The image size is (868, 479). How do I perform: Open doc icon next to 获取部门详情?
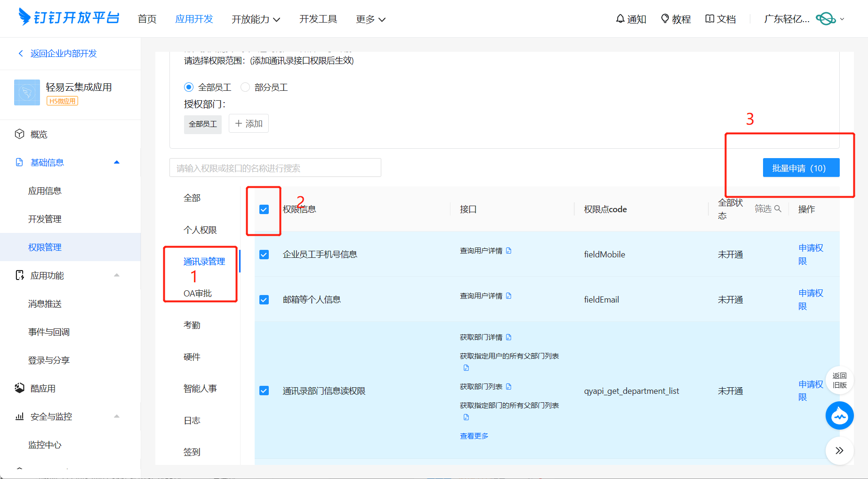point(509,337)
